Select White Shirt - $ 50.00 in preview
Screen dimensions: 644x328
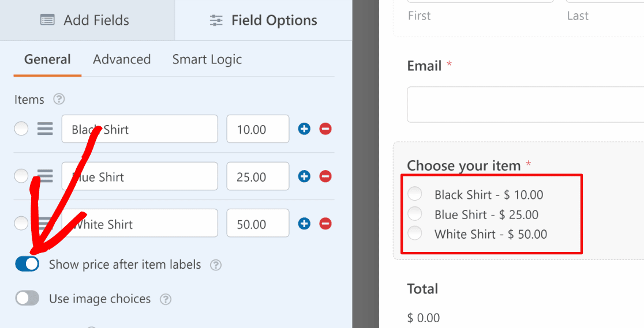tap(415, 233)
